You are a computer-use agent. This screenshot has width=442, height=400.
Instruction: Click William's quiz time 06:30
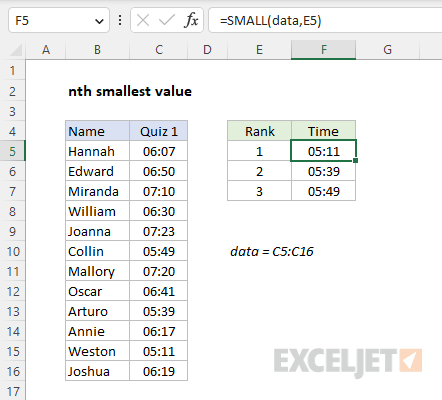click(159, 211)
